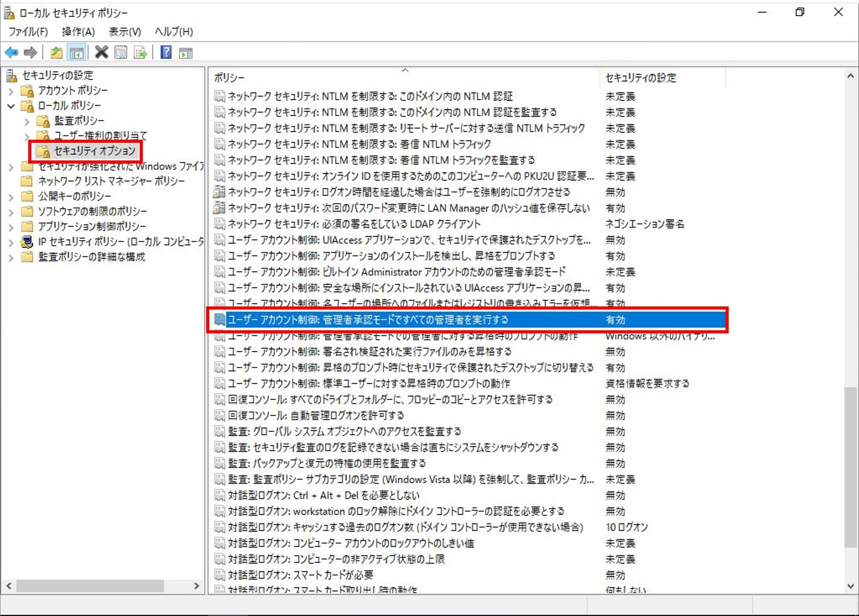Click the show/hide action pane toolbar icon
The width and height of the screenshot is (859, 616).
pyautogui.click(x=185, y=52)
